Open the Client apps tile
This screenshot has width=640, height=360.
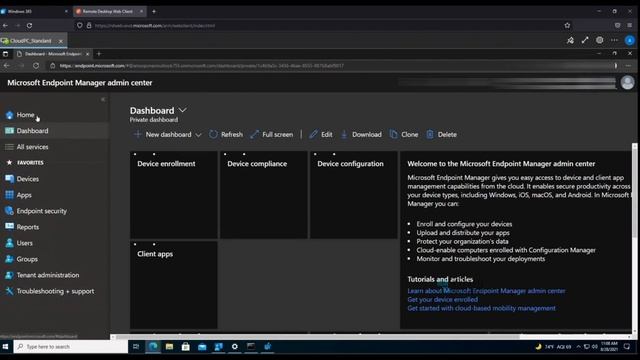(x=173, y=285)
